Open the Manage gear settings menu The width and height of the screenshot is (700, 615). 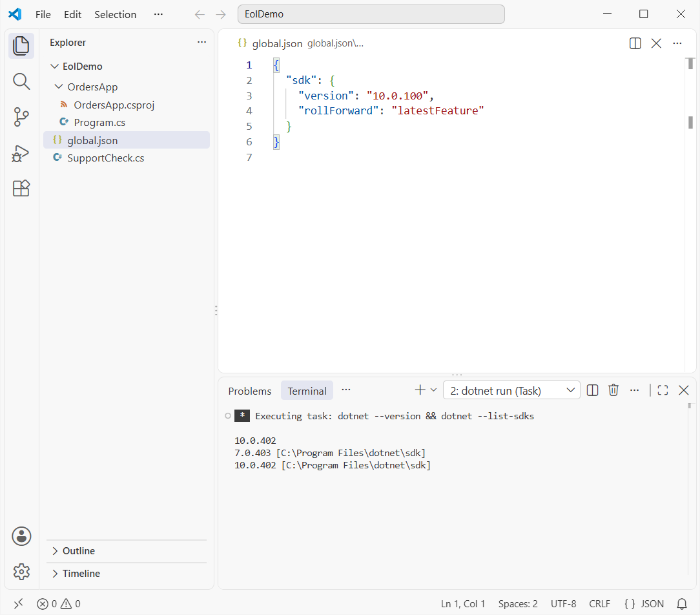click(x=21, y=572)
